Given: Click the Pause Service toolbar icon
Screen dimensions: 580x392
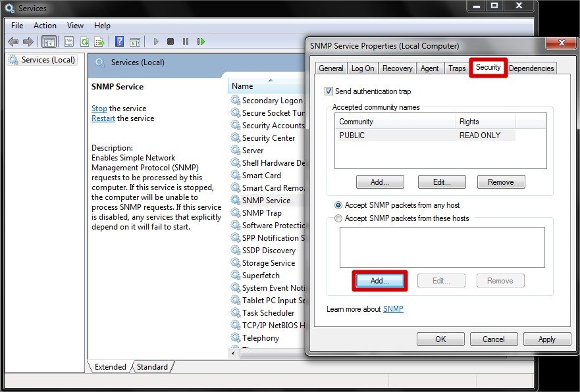Looking at the screenshot, I should coord(186,41).
